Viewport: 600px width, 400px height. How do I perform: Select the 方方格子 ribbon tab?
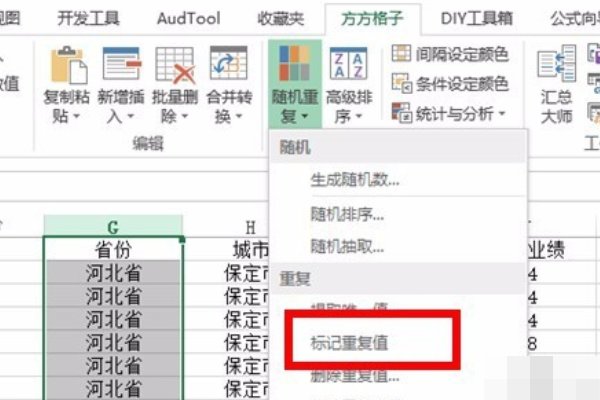click(372, 18)
